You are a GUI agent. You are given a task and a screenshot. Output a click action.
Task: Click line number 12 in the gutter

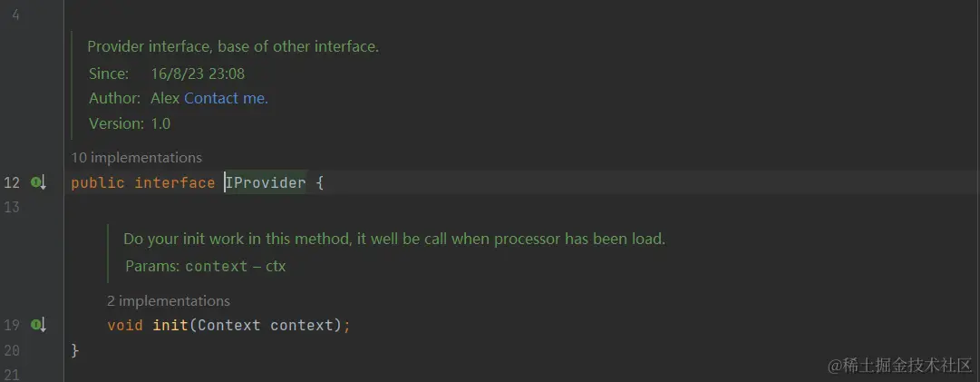[x=12, y=182]
